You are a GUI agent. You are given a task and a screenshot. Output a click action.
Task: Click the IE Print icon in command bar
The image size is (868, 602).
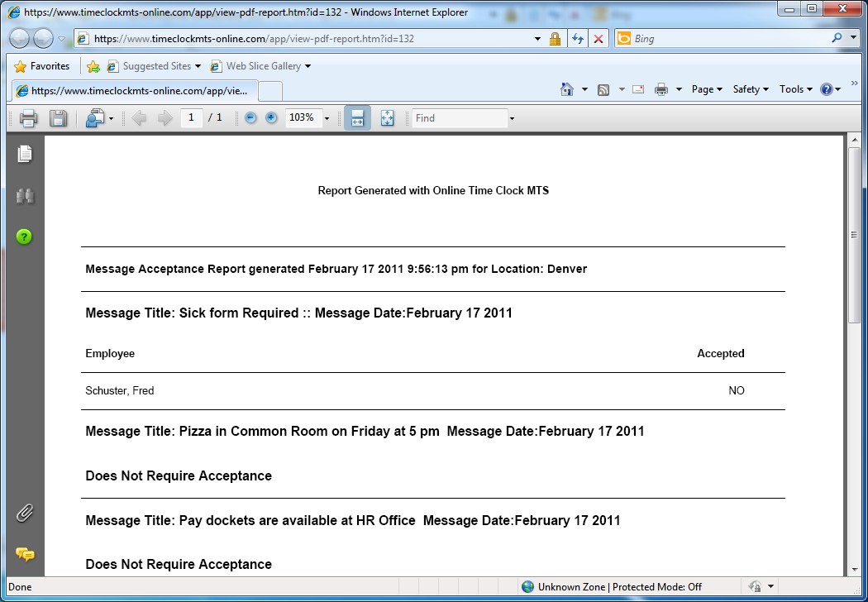pyautogui.click(x=661, y=89)
